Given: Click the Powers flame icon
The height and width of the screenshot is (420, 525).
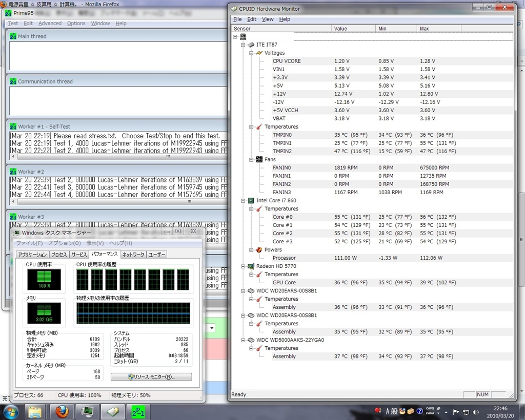Looking at the screenshot, I should pyautogui.click(x=259, y=250).
